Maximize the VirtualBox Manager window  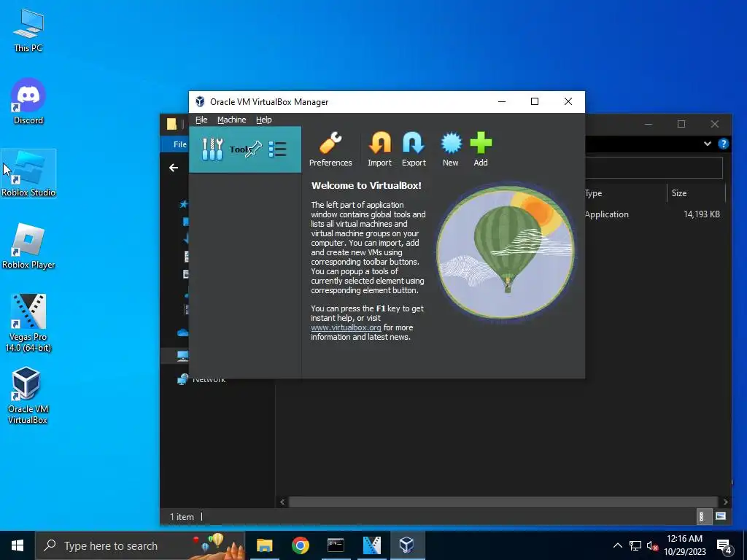pyautogui.click(x=535, y=101)
